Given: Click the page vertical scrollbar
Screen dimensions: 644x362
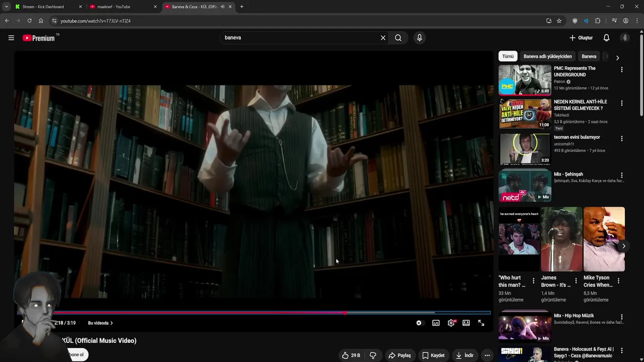Looking at the screenshot, I should (641, 74).
